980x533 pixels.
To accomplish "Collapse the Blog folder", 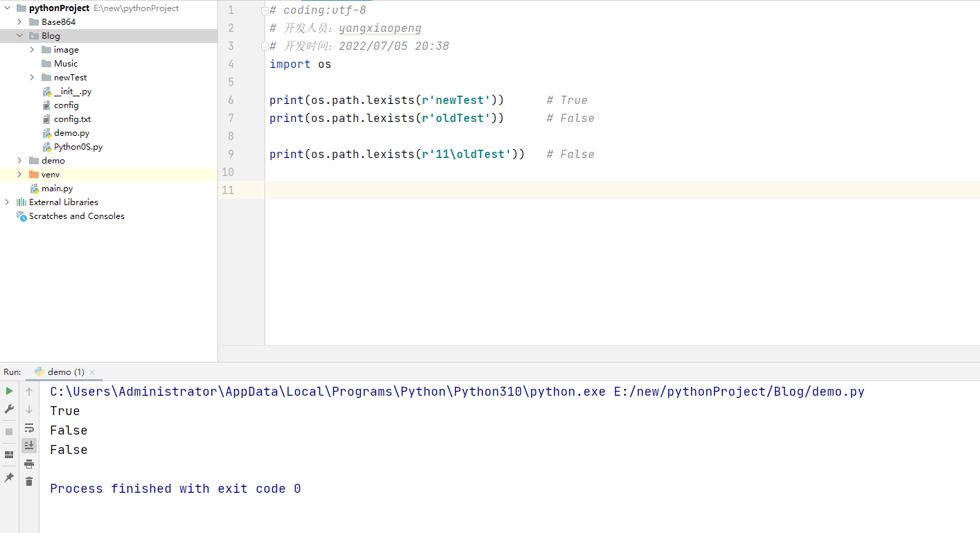I will 20,36.
